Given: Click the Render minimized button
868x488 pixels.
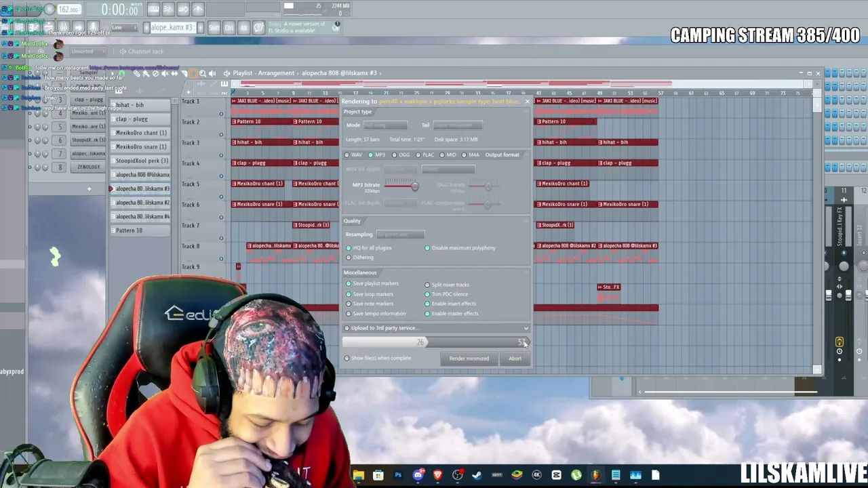Looking at the screenshot, I should coord(469,359).
